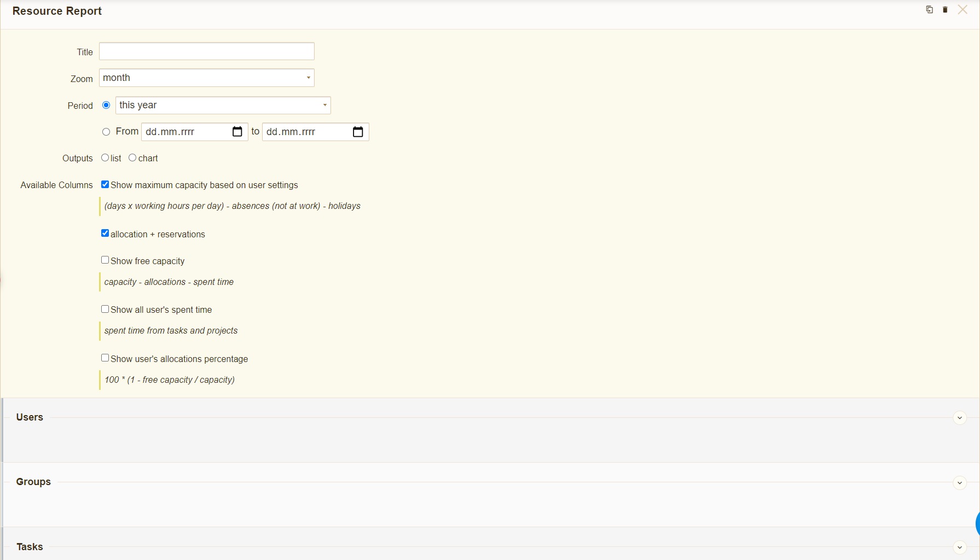Close the Resource Report dialog
Image resolution: width=980 pixels, height=560 pixels.
(962, 10)
